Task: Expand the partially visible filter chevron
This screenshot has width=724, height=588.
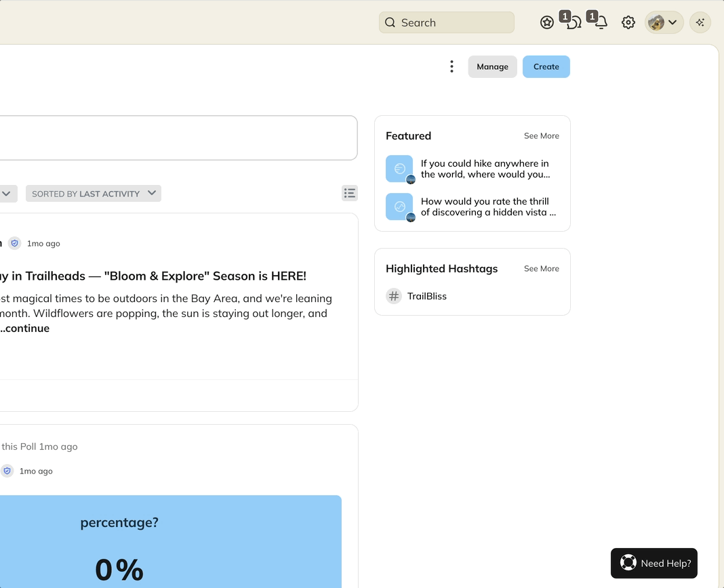Action: tap(6, 193)
